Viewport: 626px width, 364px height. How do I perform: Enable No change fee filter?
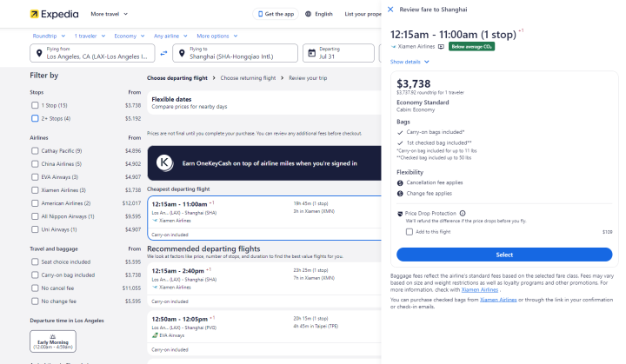(35, 301)
